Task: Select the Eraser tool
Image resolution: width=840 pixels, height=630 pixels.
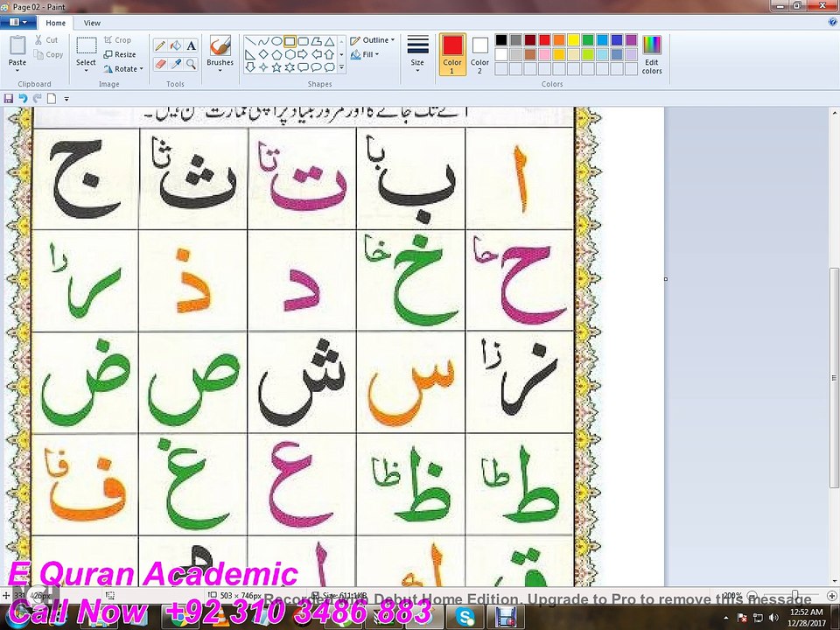Action: coord(159,64)
